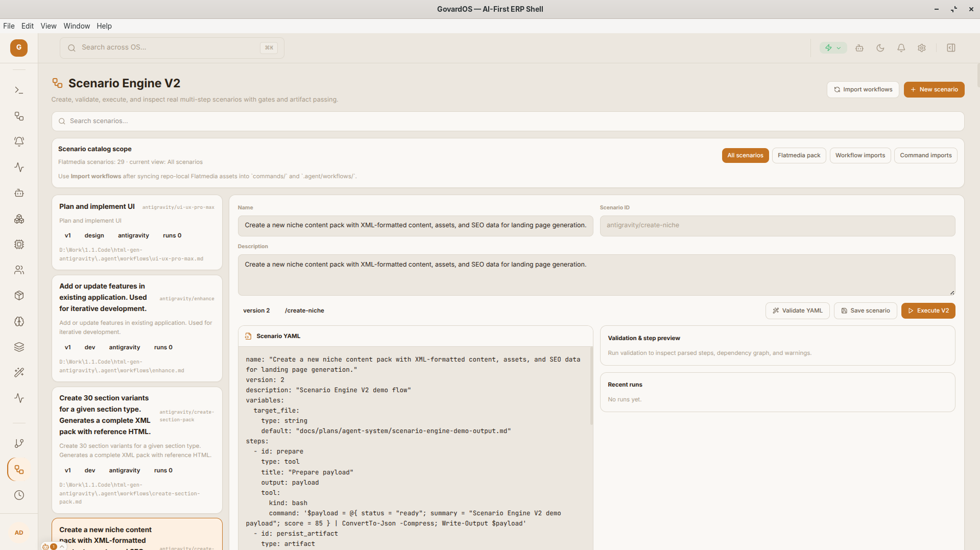Select the highlighted scenario engine sidebar icon
The width and height of the screenshot is (980, 550).
19,469
